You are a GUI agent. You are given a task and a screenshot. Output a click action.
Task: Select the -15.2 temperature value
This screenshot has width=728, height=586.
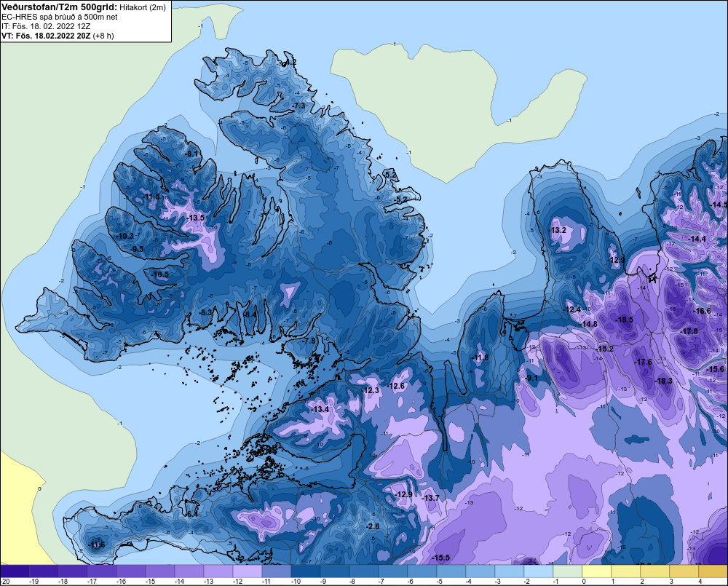point(605,349)
